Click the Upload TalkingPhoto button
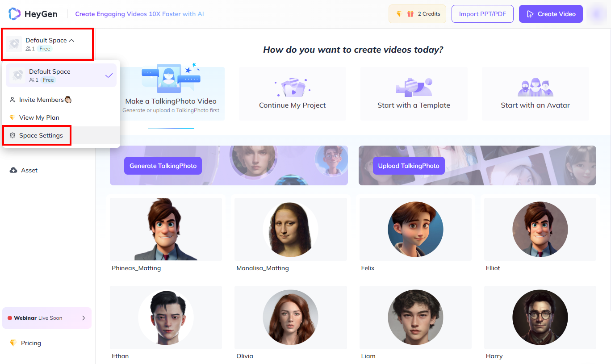This screenshot has height=364, width=611. pos(409,166)
